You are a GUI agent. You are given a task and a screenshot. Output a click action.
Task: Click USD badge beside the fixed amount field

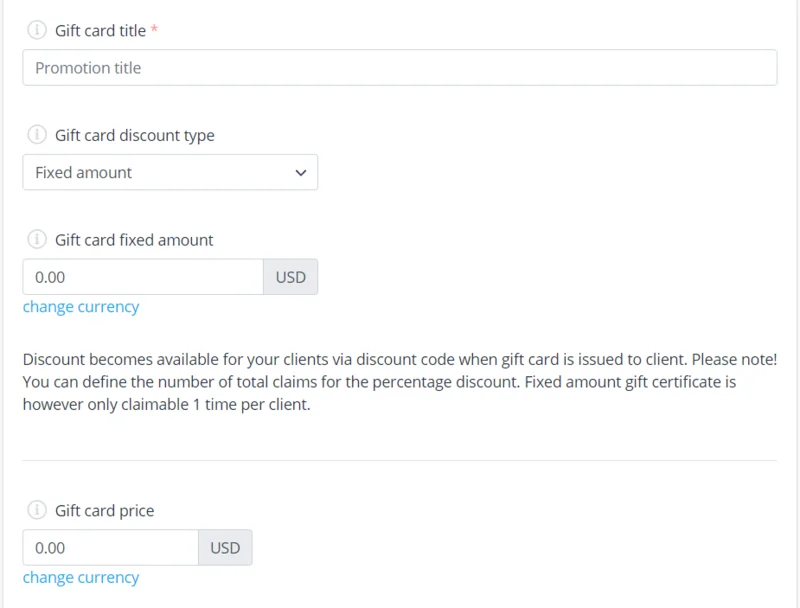pos(290,277)
